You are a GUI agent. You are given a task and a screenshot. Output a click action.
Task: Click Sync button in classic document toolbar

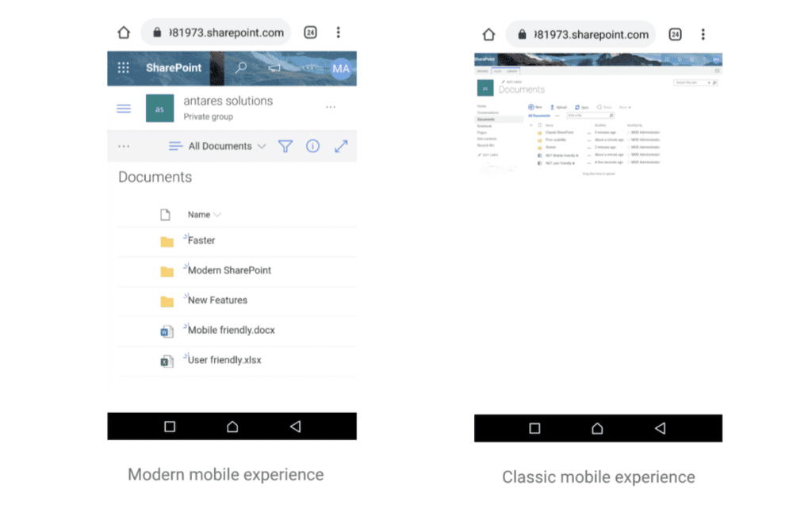[582, 107]
